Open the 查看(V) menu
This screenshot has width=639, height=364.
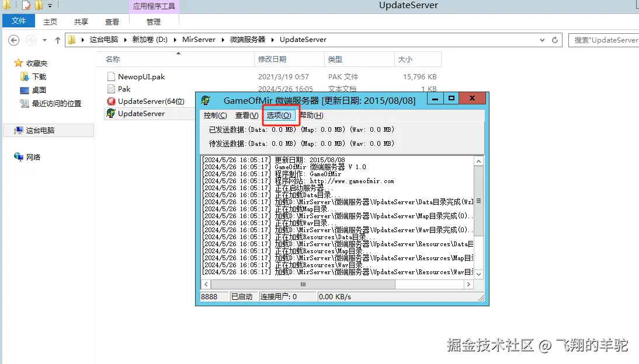(x=246, y=116)
